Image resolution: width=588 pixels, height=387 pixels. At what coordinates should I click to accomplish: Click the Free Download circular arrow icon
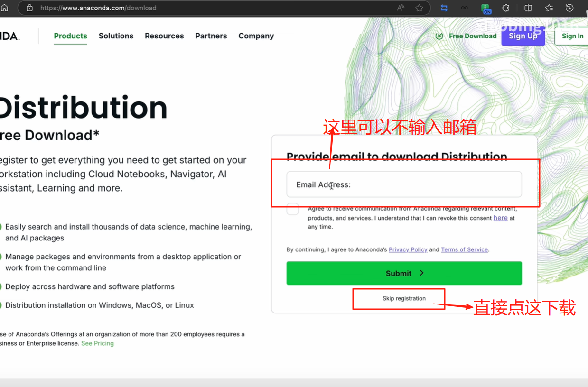[439, 36]
